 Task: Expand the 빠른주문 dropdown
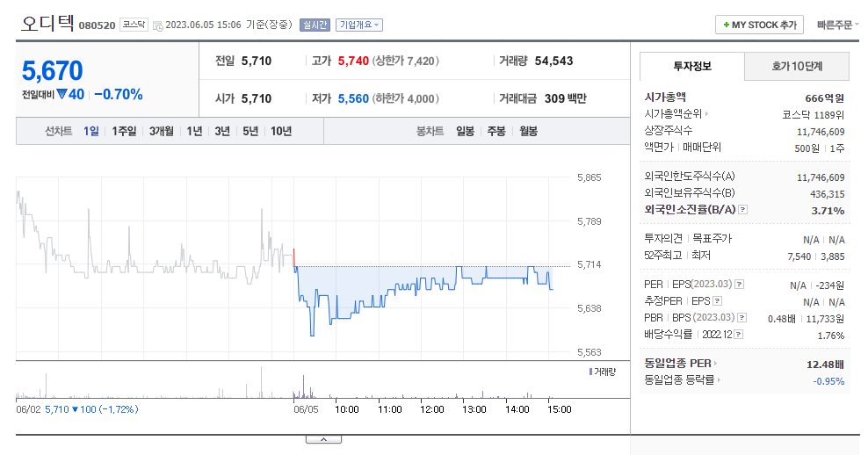(837, 25)
